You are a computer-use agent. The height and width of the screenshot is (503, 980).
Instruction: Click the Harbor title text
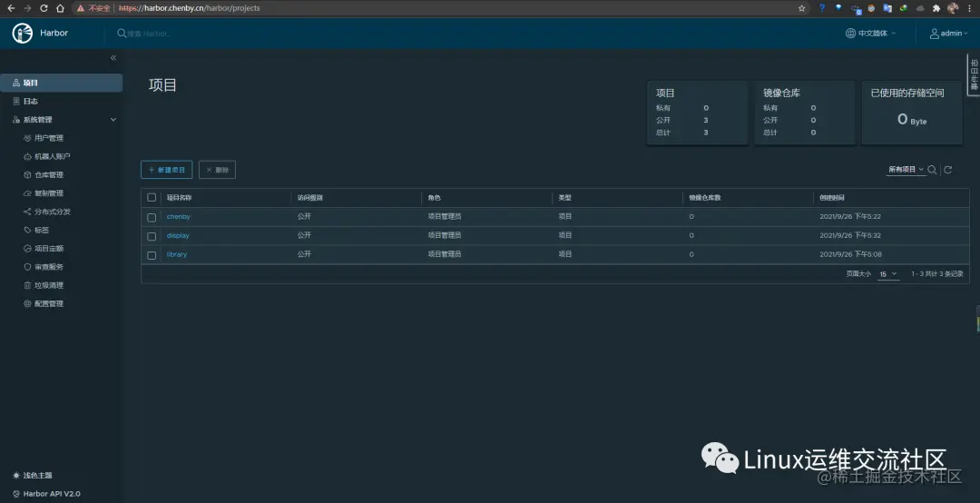(x=54, y=34)
